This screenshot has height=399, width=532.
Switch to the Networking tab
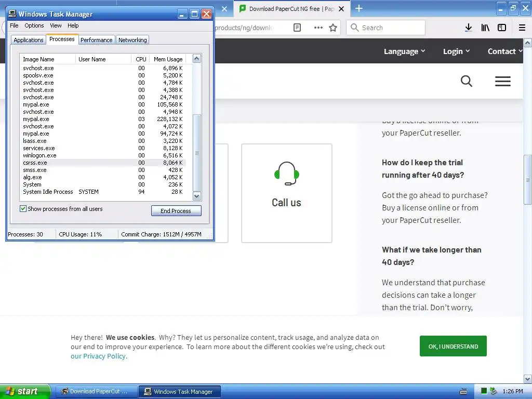(x=132, y=39)
